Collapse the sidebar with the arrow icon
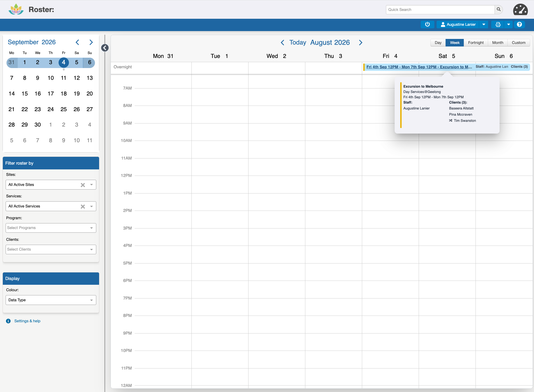This screenshot has height=392, width=534. pyautogui.click(x=105, y=48)
